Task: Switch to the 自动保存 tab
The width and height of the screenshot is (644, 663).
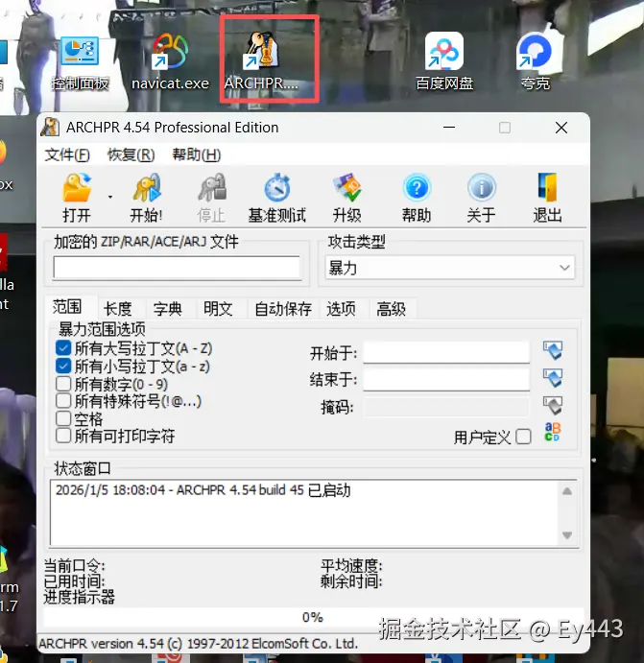Action: click(x=283, y=309)
